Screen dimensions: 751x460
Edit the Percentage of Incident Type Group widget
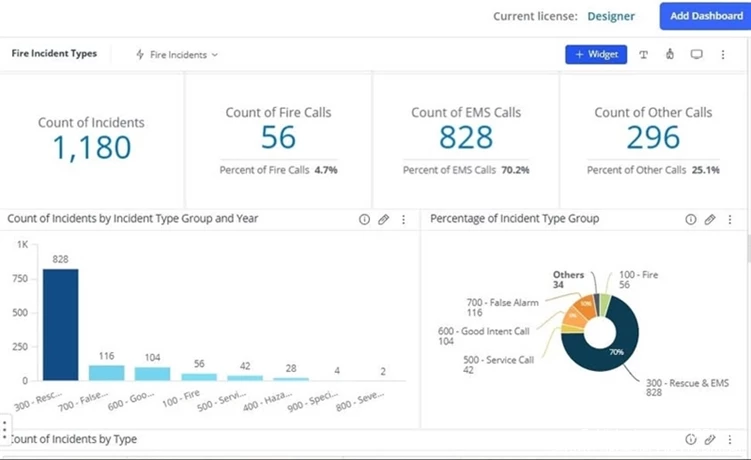click(x=709, y=220)
